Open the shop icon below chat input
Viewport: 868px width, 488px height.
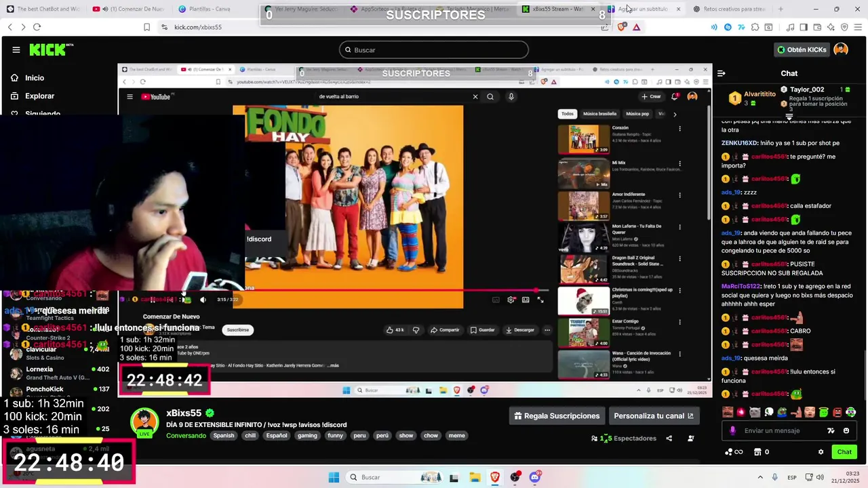[x=757, y=452]
